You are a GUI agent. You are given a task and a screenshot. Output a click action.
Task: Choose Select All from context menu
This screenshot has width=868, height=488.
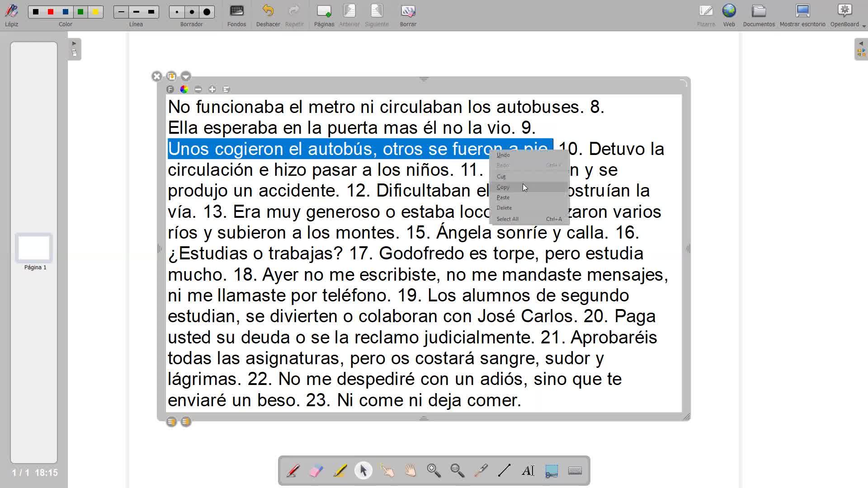tap(507, 219)
